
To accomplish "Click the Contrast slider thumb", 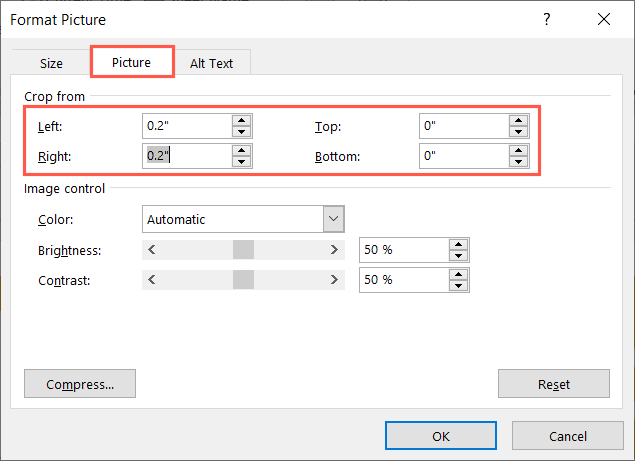I will 243,281.
